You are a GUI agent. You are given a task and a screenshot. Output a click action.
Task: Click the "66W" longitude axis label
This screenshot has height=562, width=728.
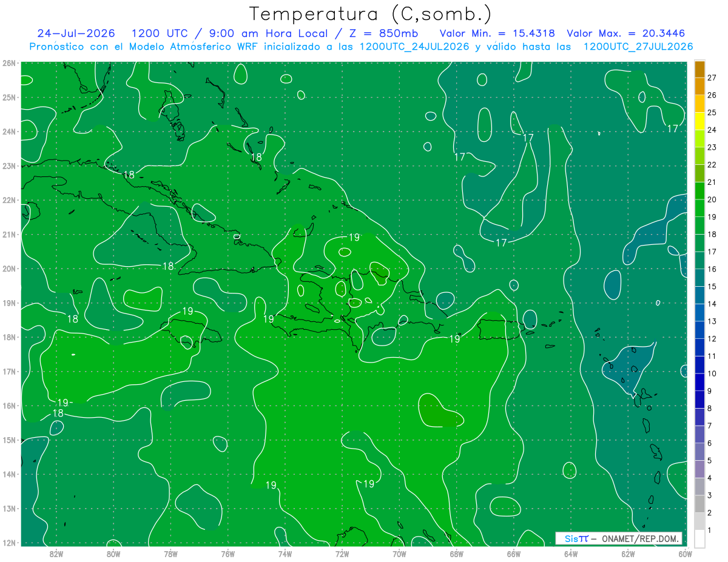click(513, 554)
